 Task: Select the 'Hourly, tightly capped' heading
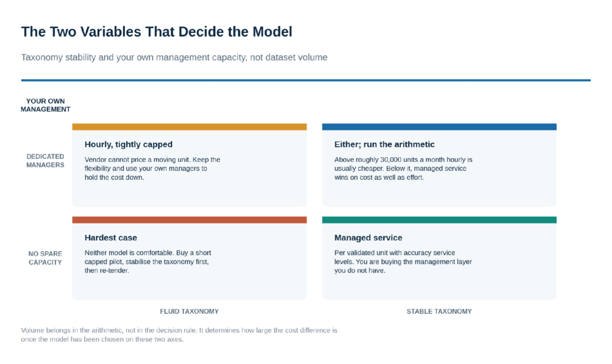128,145
